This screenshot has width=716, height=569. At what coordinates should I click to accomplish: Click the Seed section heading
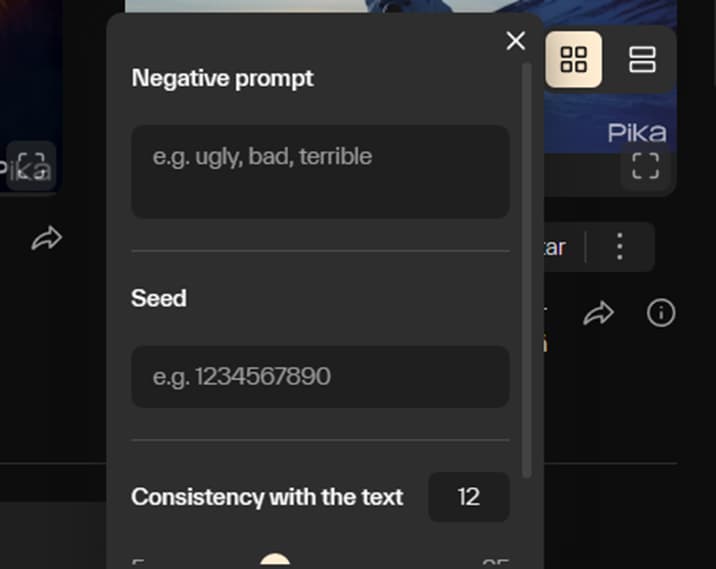click(159, 298)
